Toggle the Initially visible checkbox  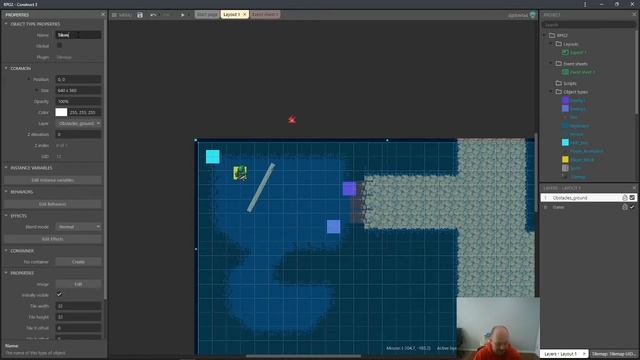point(59,294)
